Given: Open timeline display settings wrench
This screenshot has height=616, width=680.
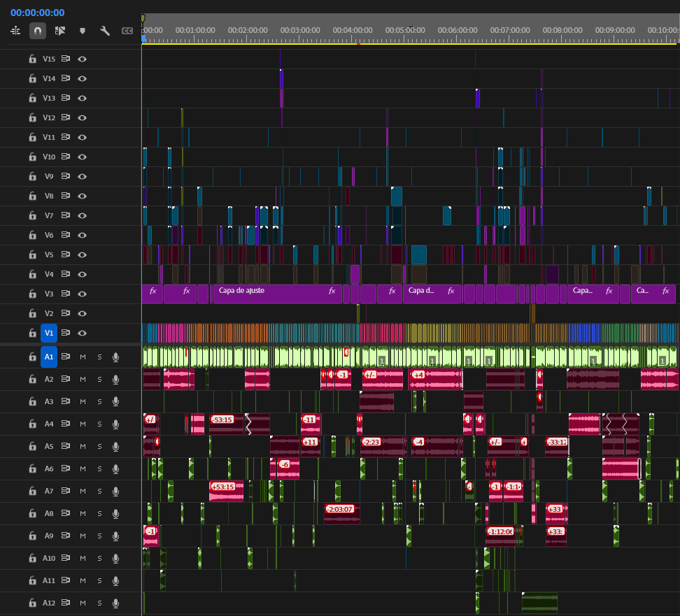Looking at the screenshot, I should tap(105, 31).
